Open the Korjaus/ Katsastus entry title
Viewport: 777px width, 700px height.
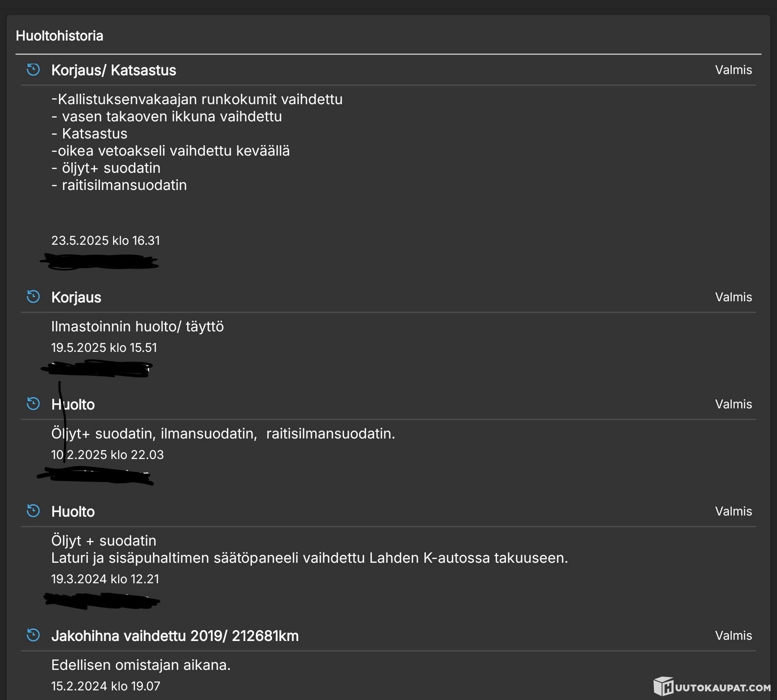click(x=113, y=70)
